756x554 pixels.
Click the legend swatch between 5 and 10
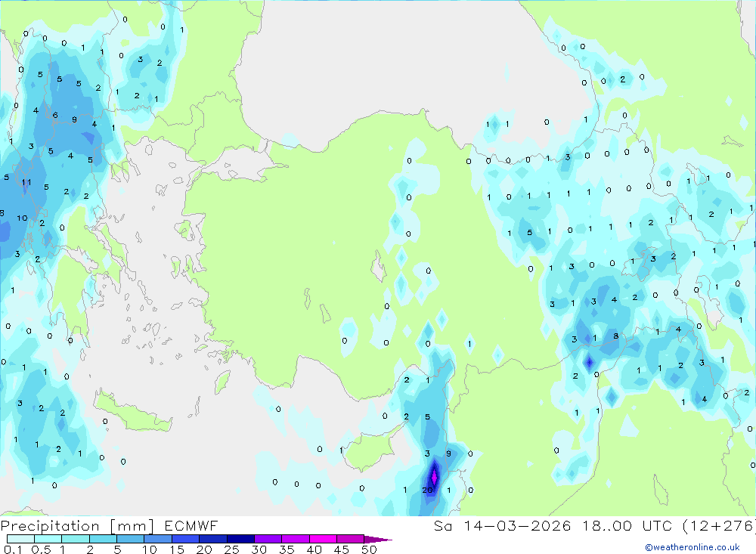[x=131, y=539]
